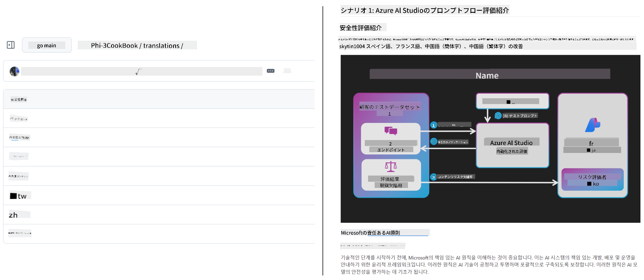This screenshot has height=280, width=644.
Task: Click the Azure AI Studio logo in the diagram
Action: coord(512,142)
